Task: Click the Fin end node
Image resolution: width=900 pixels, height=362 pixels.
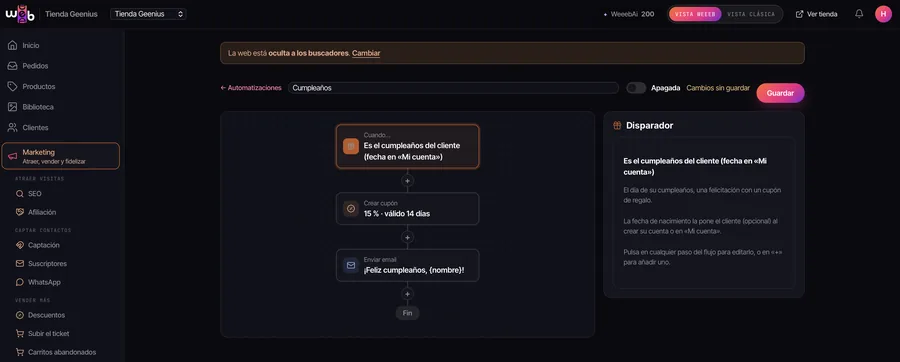Action: point(408,313)
